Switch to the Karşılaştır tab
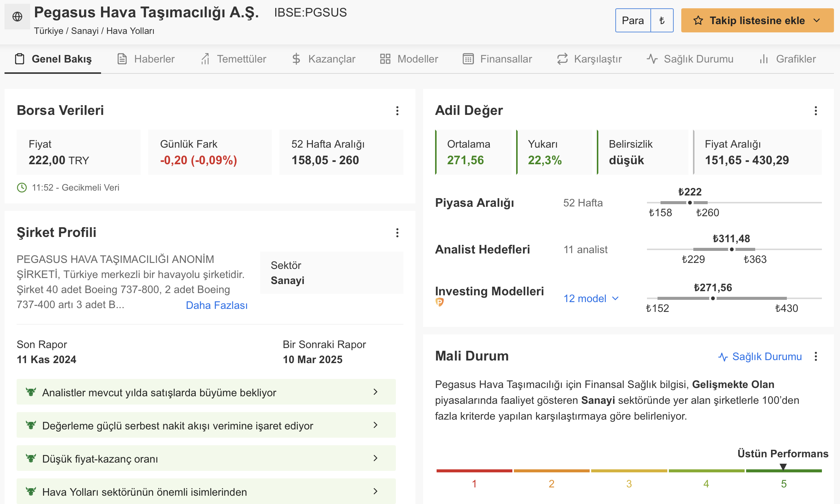The height and width of the screenshot is (504, 840). tap(589, 59)
